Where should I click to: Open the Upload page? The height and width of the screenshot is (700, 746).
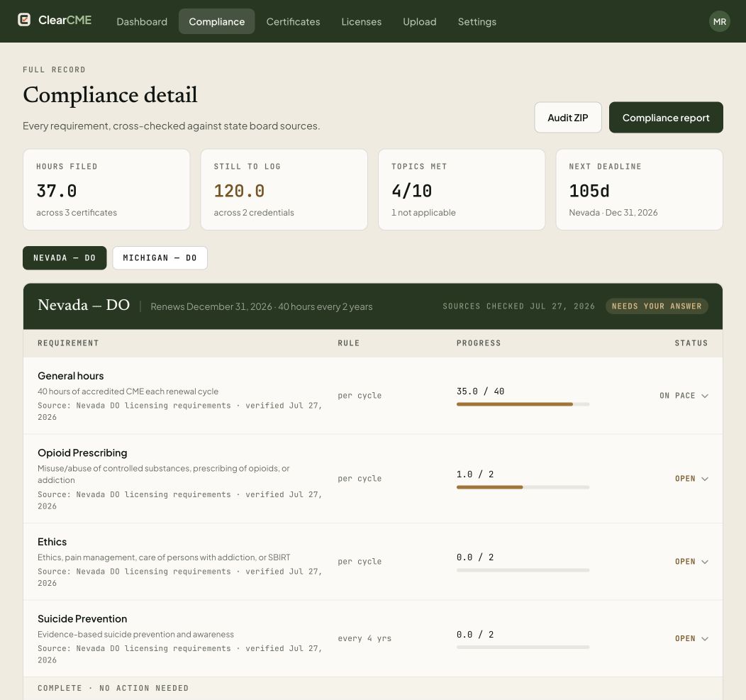click(x=420, y=21)
